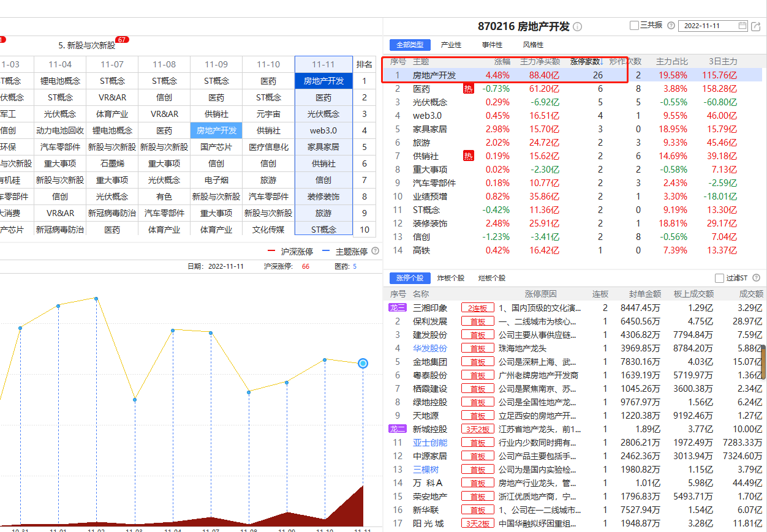Click the stock list vertical scrollbar thumb
The width and height of the screenshot is (767, 532).
click(764, 362)
